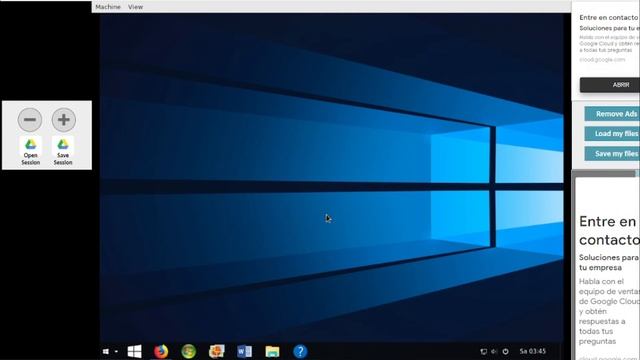Click the small Windows icon at taskbar start
Image resolution: width=640 pixels, height=360 pixels.
(x=106, y=351)
